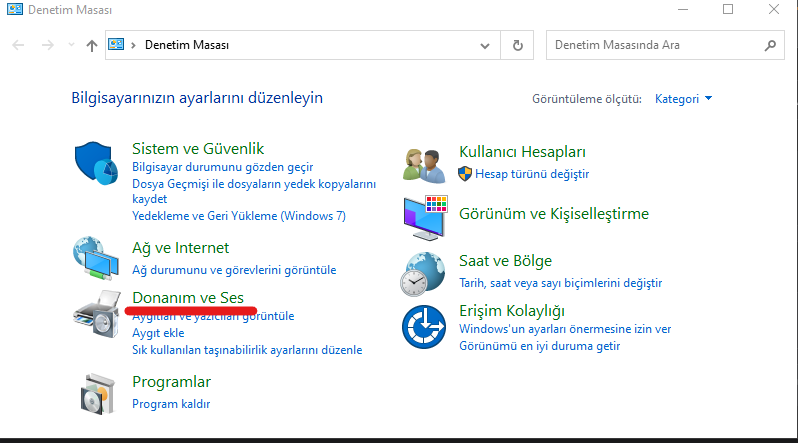Click the Denetim Masası title bar icon
The width and height of the screenshot is (798, 443).
click(15, 9)
